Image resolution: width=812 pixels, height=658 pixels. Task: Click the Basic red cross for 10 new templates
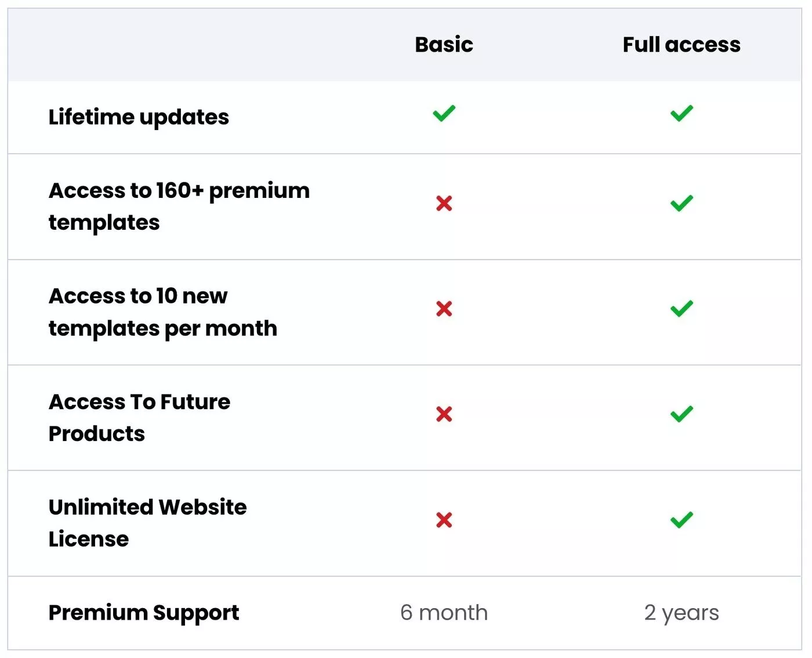(x=444, y=309)
